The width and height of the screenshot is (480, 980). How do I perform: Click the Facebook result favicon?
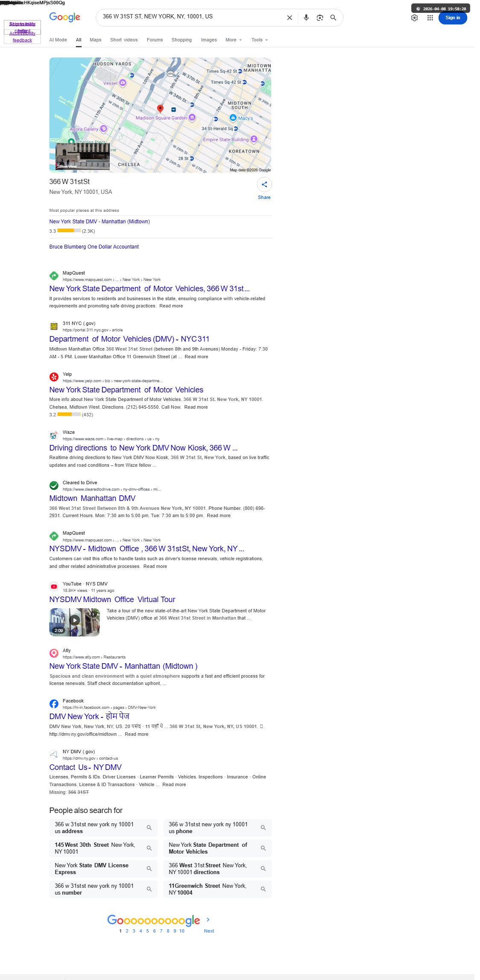click(x=54, y=704)
